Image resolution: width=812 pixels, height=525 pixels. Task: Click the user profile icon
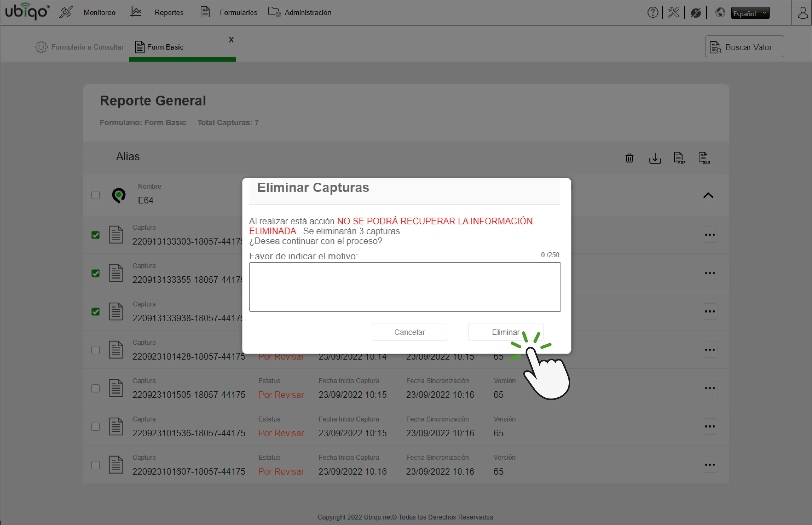[x=803, y=13]
